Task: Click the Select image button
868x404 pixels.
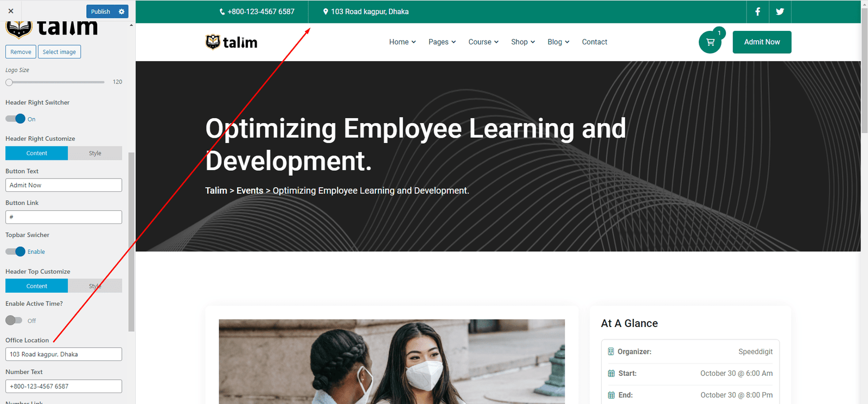Action: click(x=59, y=52)
